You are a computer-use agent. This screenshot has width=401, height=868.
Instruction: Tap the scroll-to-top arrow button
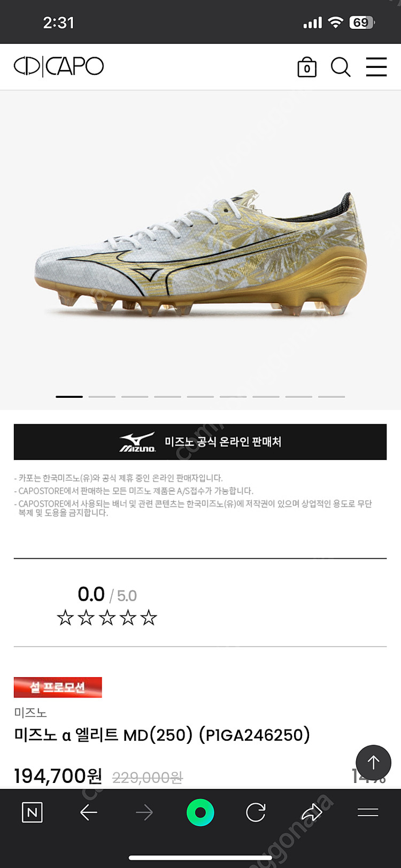373,763
